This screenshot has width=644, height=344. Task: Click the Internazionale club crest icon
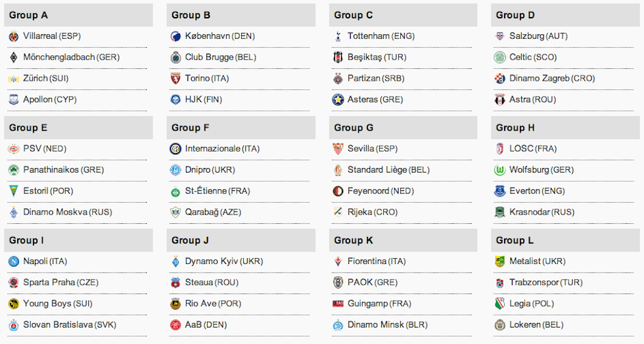175,149
